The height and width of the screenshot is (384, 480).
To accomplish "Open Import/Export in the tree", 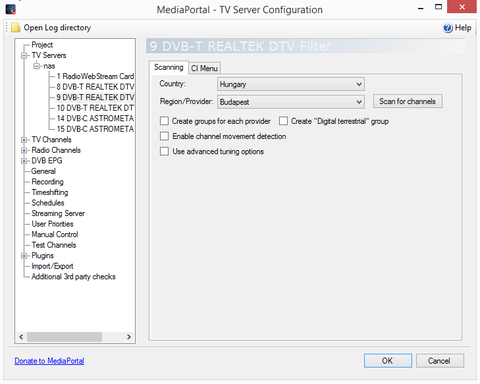I will pos(52,266).
